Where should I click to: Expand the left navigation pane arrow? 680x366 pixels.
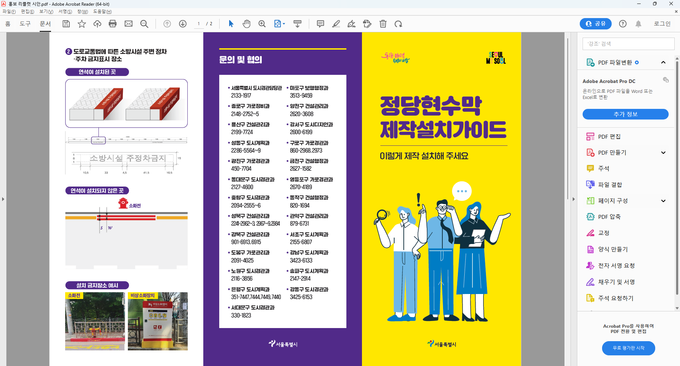(x=3, y=199)
